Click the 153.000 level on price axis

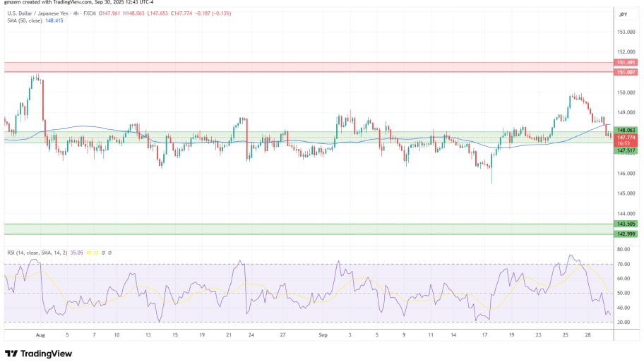coord(623,32)
